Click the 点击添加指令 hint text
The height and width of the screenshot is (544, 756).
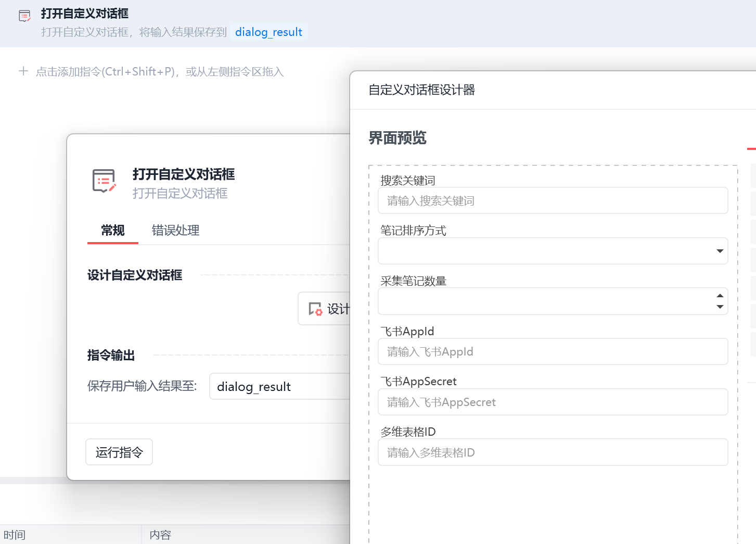tap(160, 71)
